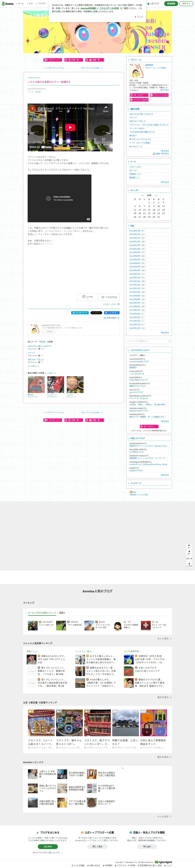Open the 春の匂い birthday cake thumbnail
This screenshot has width=195, height=868.
(36, 385)
